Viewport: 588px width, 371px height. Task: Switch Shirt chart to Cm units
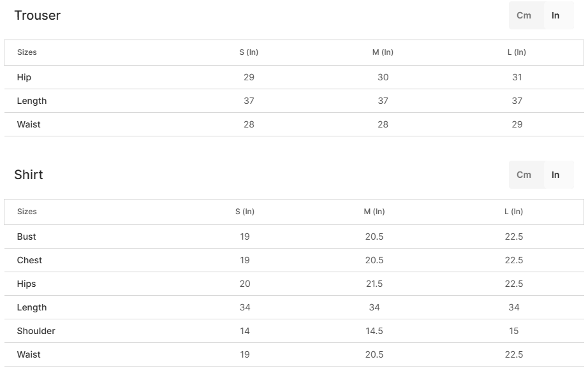click(x=524, y=175)
